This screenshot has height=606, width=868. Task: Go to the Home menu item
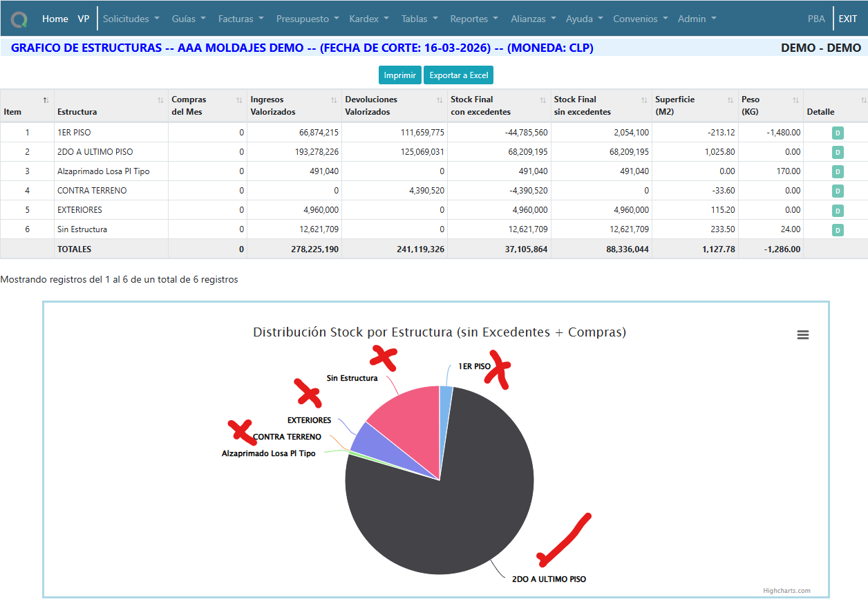[x=55, y=19]
